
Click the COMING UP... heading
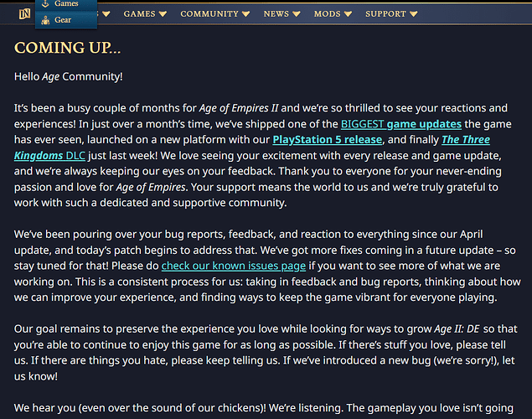(67, 48)
